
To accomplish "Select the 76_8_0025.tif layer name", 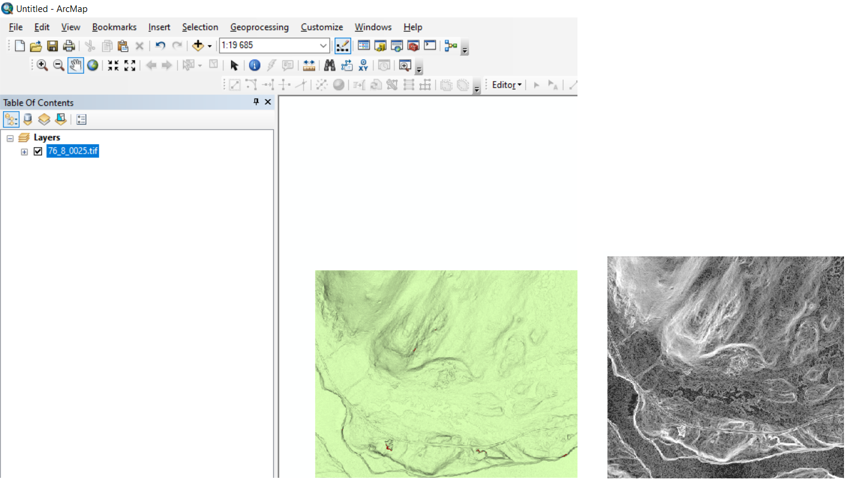I will click(x=73, y=151).
